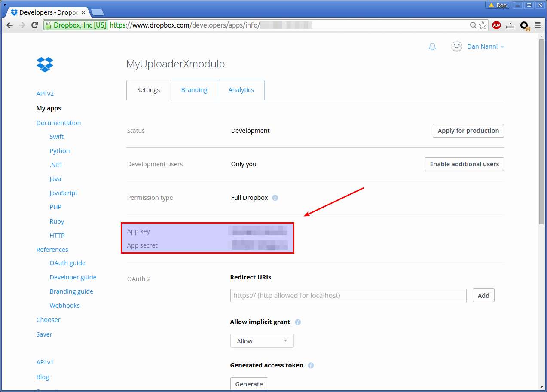Open Swift documentation link
This screenshot has width=547, height=392.
(57, 137)
